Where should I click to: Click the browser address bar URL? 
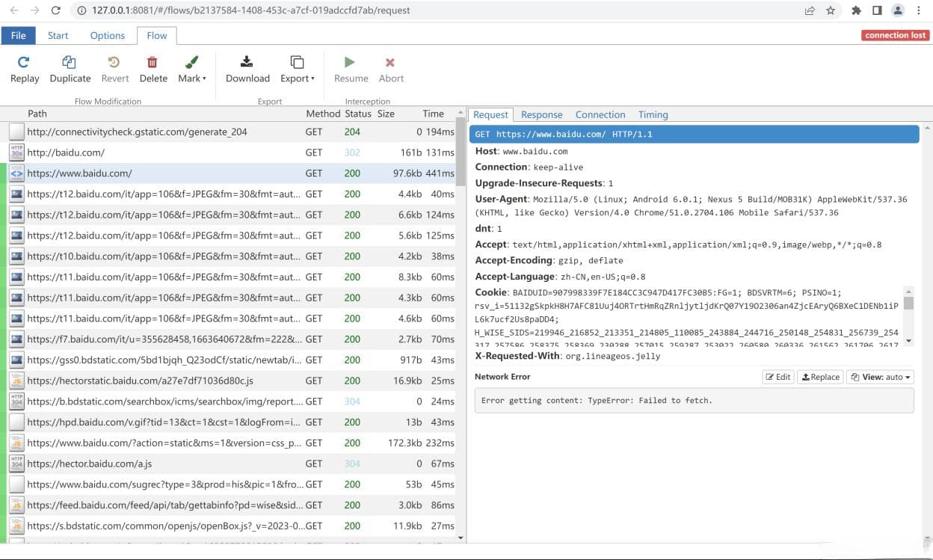[x=250, y=10]
